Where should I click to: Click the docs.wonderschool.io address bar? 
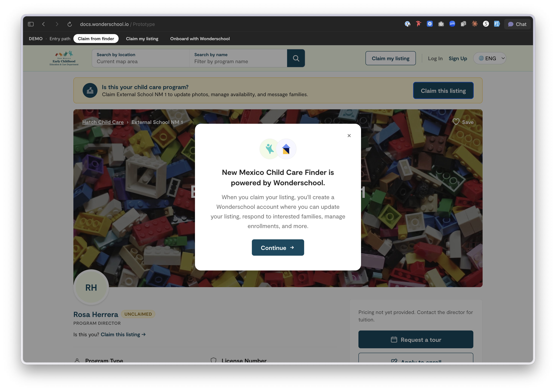tap(118, 24)
